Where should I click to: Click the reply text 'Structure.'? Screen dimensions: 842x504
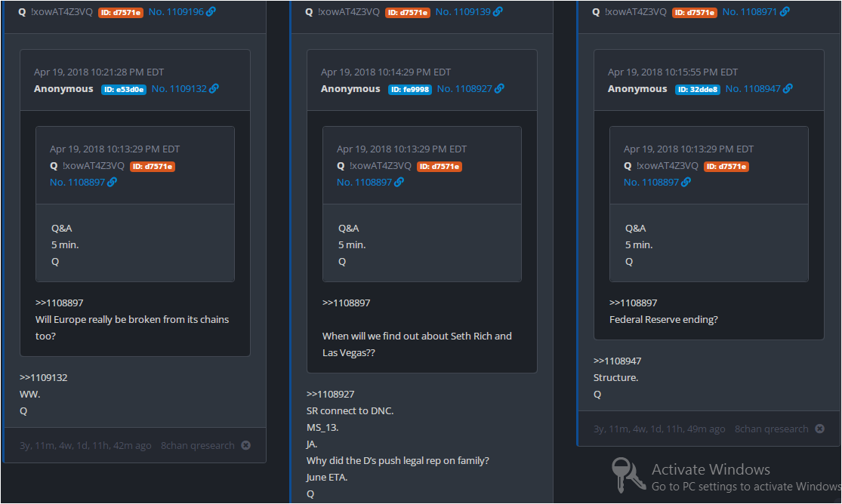[616, 377]
